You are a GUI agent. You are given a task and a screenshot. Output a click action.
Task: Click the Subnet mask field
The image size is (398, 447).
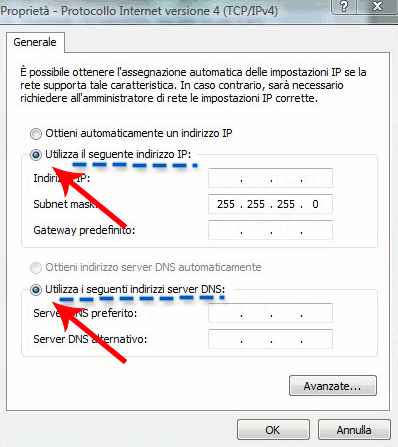pos(270,204)
